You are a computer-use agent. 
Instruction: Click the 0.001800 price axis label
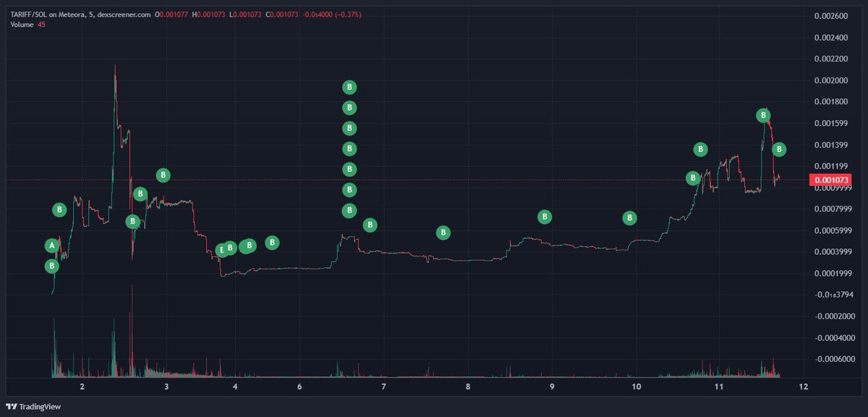pyautogui.click(x=830, y=102)
